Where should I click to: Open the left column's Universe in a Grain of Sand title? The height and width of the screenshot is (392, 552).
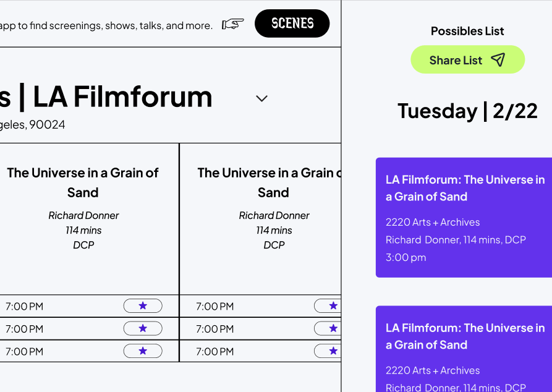(83, 182)
